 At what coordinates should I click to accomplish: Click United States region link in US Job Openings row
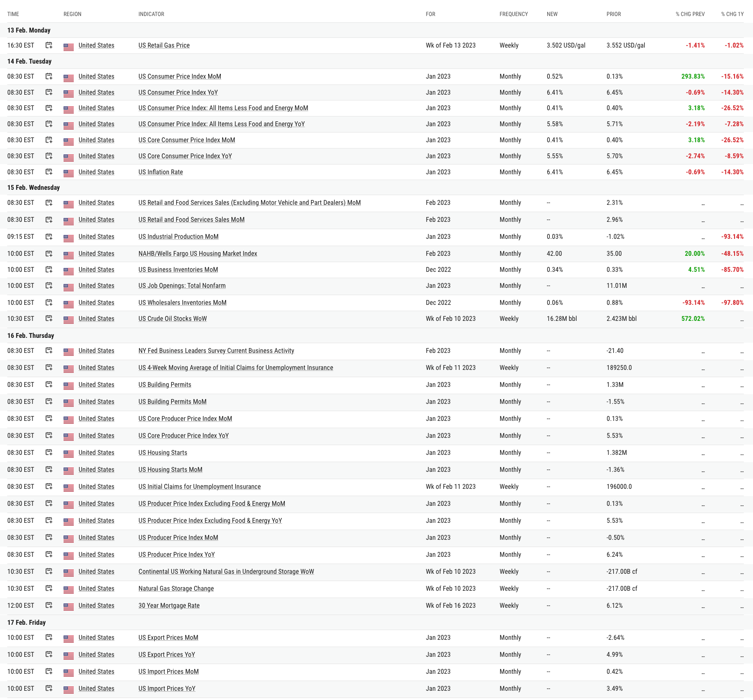coord(97,285)
